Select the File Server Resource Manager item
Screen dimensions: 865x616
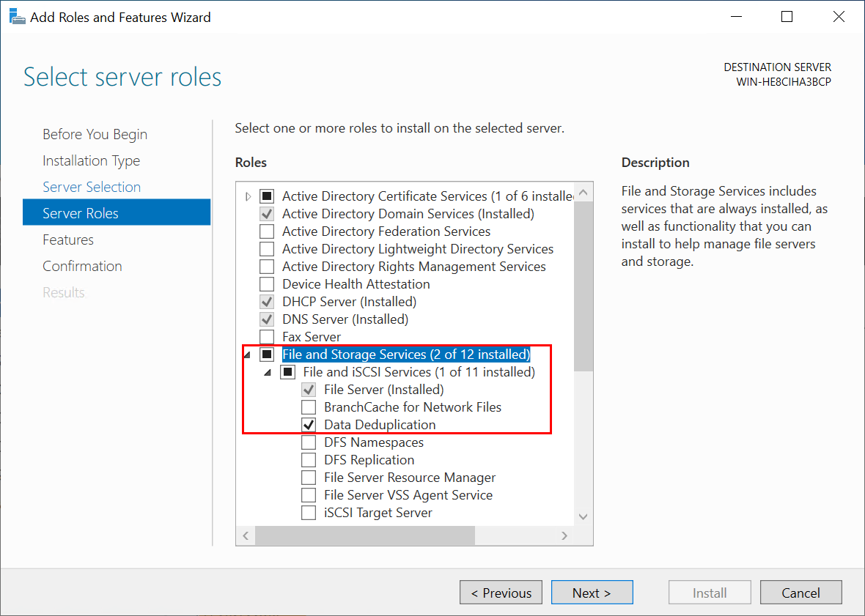[410, 478]
